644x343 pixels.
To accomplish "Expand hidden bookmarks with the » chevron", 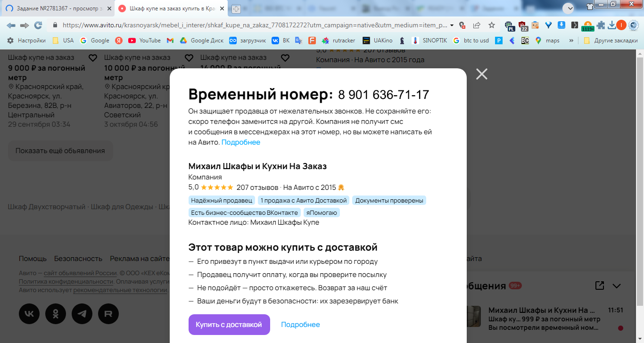I will [x=571, y=41].
